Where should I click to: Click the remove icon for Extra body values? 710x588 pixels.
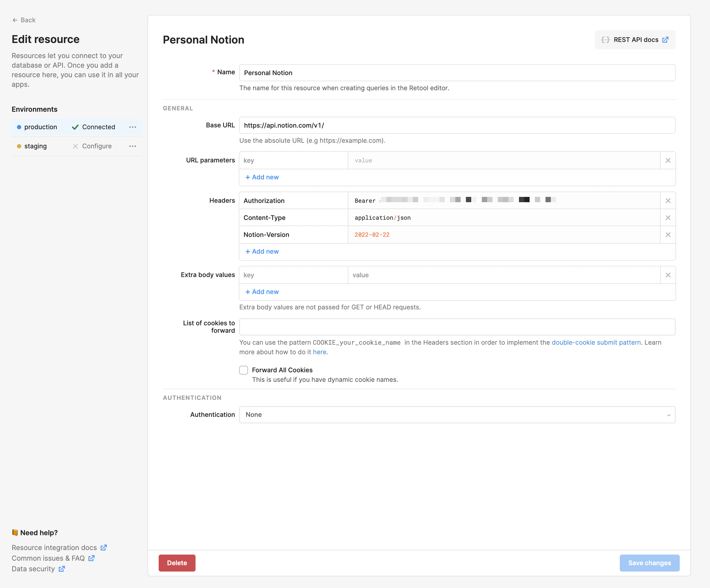tap(668, 275)
